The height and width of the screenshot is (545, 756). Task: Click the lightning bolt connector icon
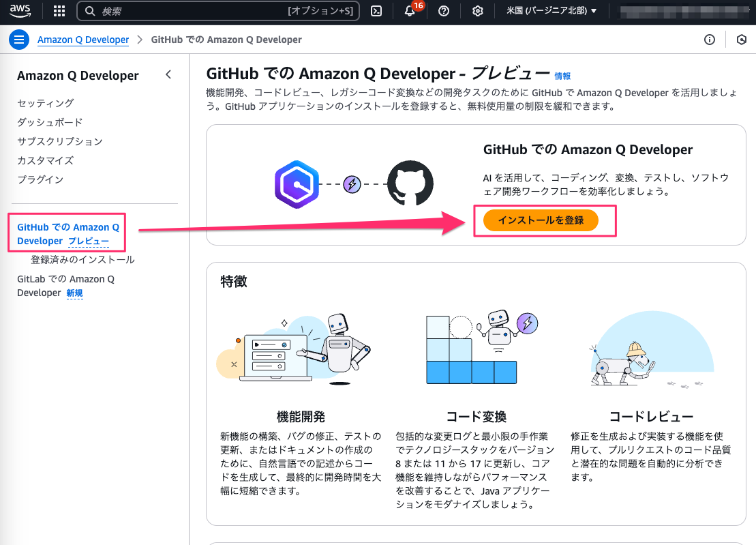352,183
